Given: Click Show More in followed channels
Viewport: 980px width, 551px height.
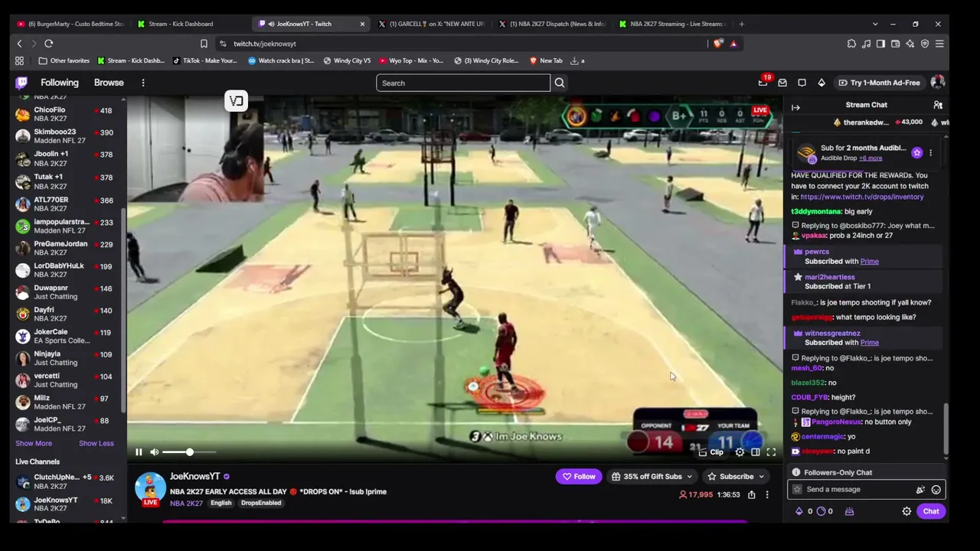Looking at the screenshot, I should pyautogui.click(x=34, y=444).
